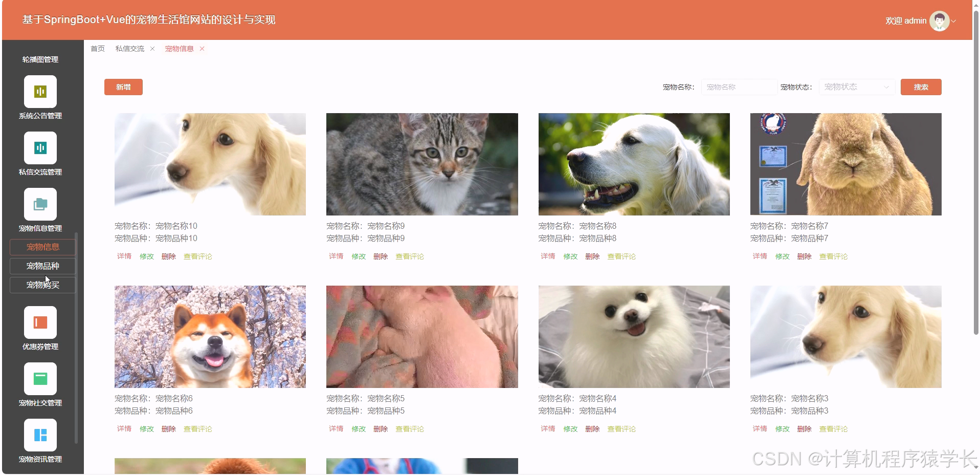Open 详情 for 宠物名称4

coord(548,429)
